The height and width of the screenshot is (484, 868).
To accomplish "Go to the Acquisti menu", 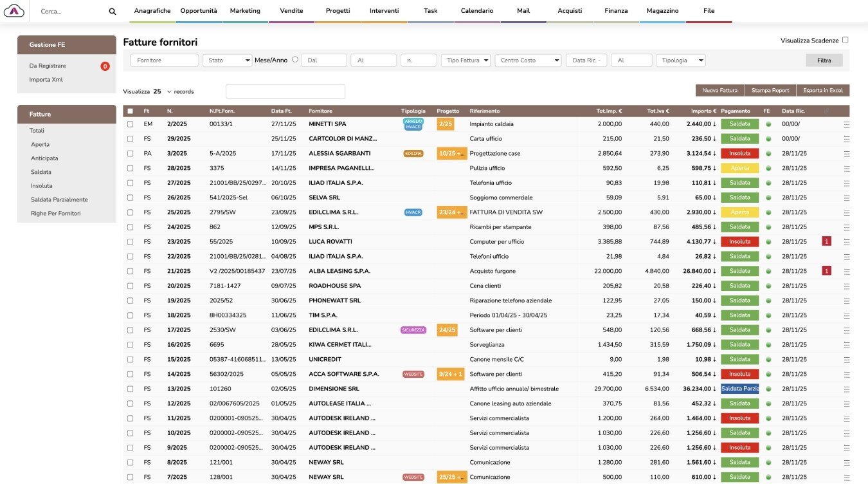I will 570,11.
